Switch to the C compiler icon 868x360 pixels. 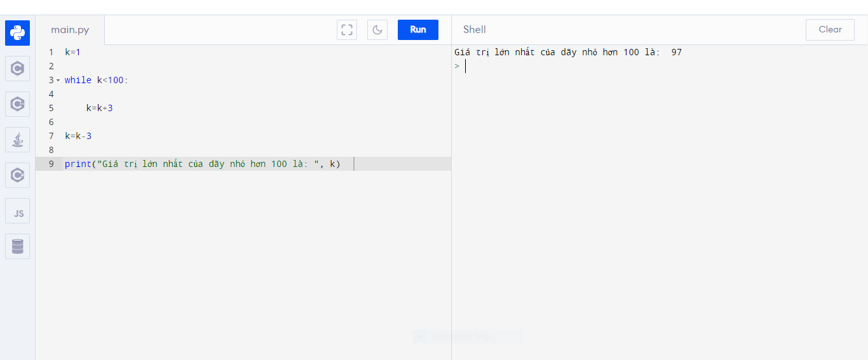(x=18, y=69)
